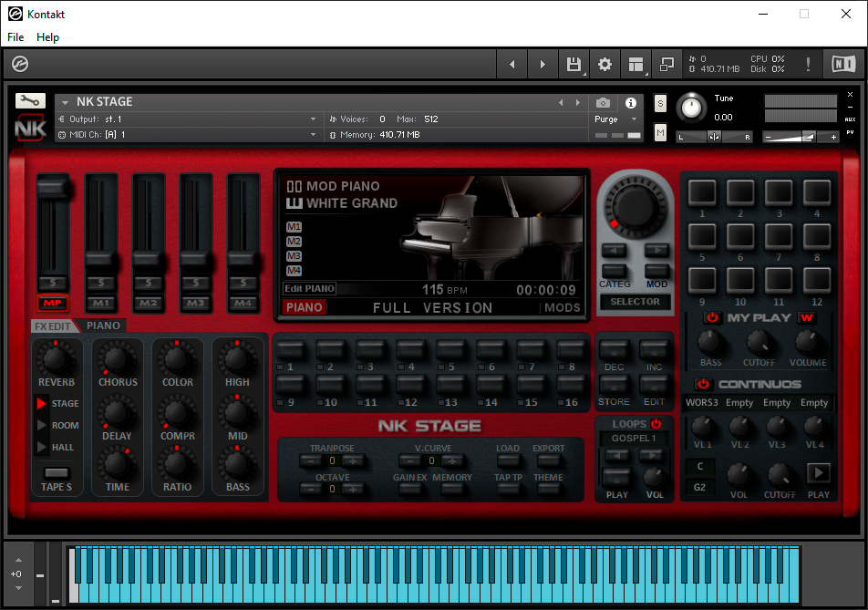Toggle the MP layer button
The height and width of the screenshot is (610, 868).
coord(53,303)
